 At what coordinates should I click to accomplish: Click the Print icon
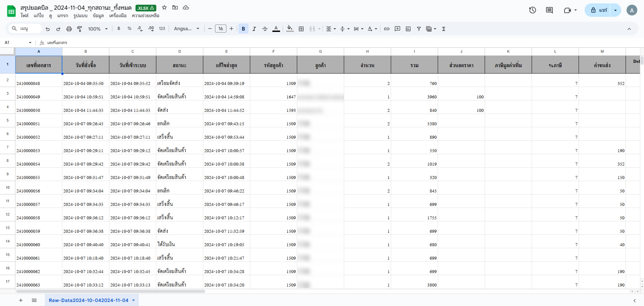tap(69, 29)
